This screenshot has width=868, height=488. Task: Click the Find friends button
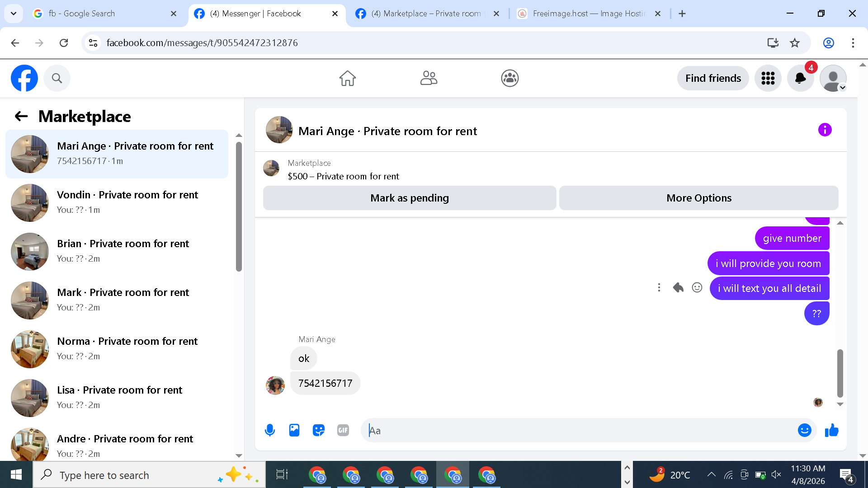[713, 78]
